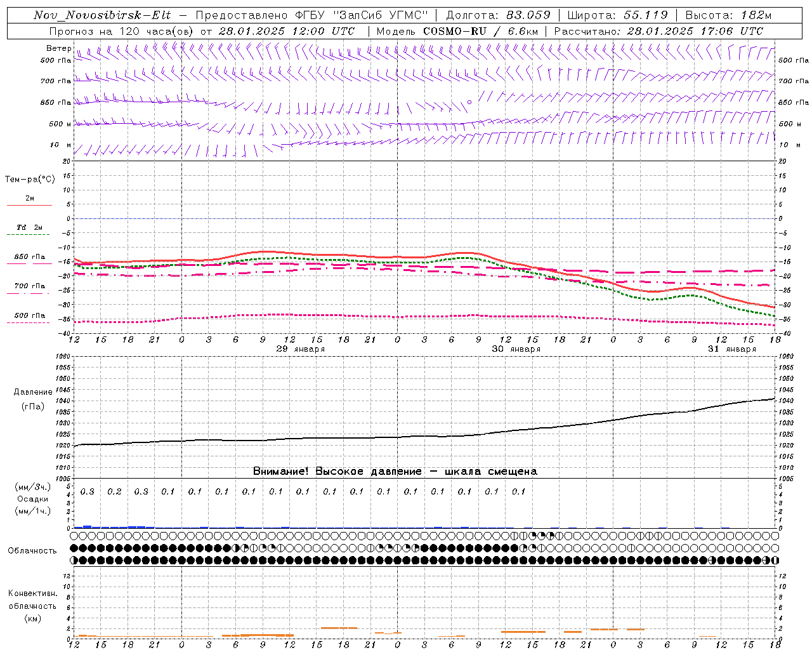Click the station title "Nov_Novosibirsk-Elt"
Image resolution: width=812 pixels, height=650 pixels.
[x=102, y=15]
